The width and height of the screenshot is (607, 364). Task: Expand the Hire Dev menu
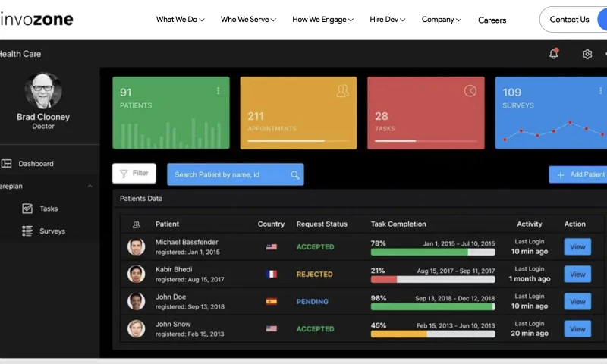pyautogui.click(x=387, y=20)
